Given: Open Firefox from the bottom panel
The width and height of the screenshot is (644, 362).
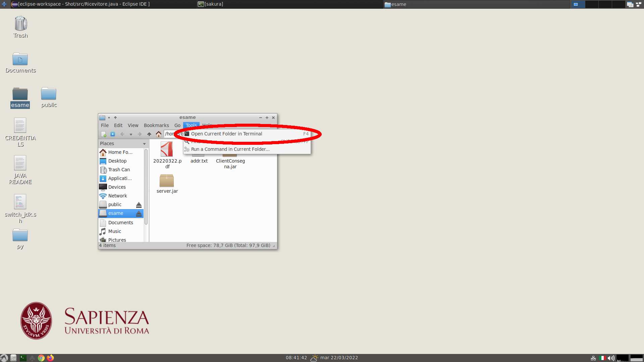Looking at the screenshot, I should tap(50, 358).
